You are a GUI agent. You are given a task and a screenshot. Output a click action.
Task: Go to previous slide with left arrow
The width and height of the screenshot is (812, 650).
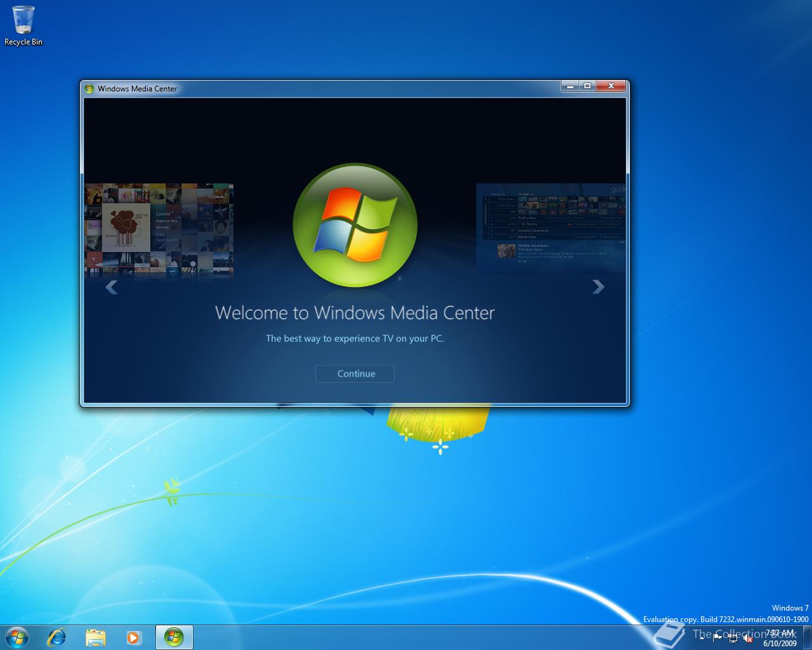click(112, 288)
